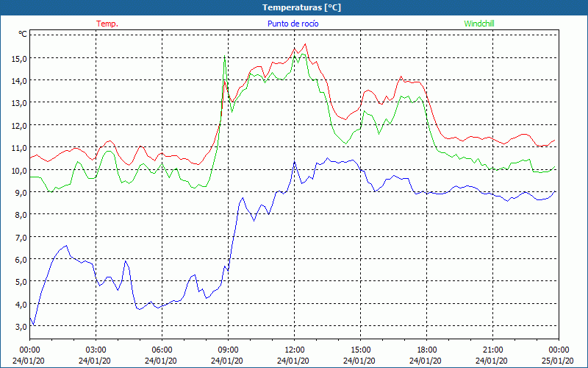Click the 13,0 y-axis value
Image resolution: width=588 pixels, height=368 pixels.
pyautogui.click(x=21, y=103)
